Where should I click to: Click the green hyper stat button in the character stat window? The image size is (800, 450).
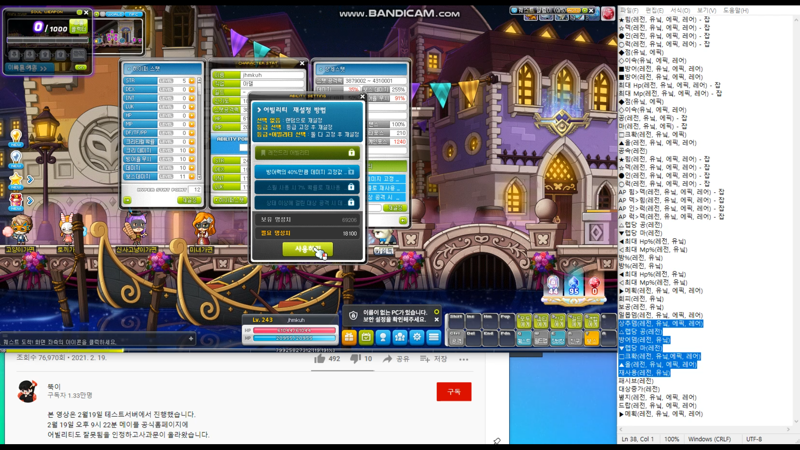(x=230, y=200)
